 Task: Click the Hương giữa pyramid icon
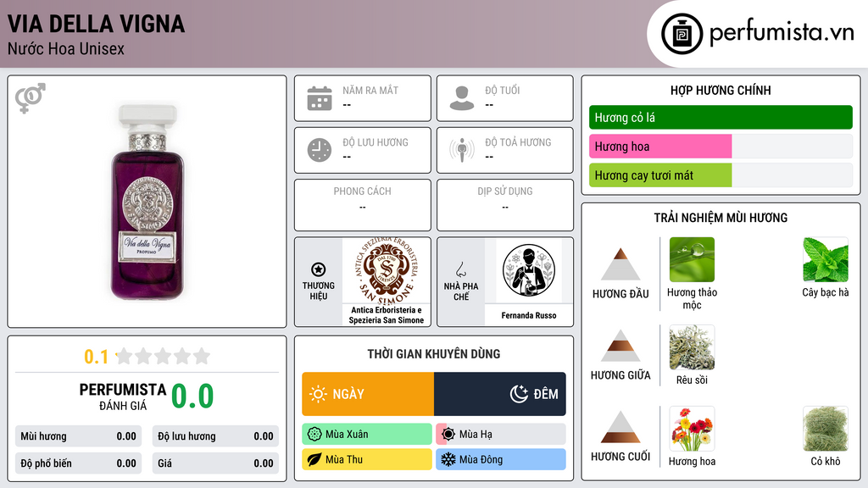pyautogui.click(x=620, y=346)
